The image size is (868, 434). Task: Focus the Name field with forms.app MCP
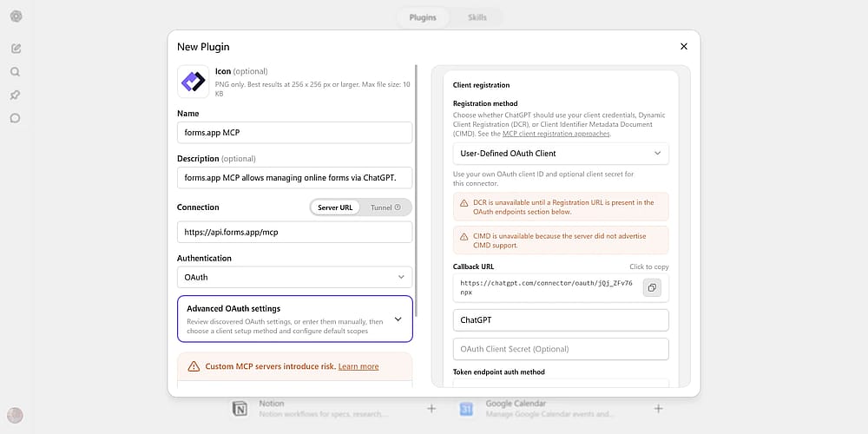point(294,133)
